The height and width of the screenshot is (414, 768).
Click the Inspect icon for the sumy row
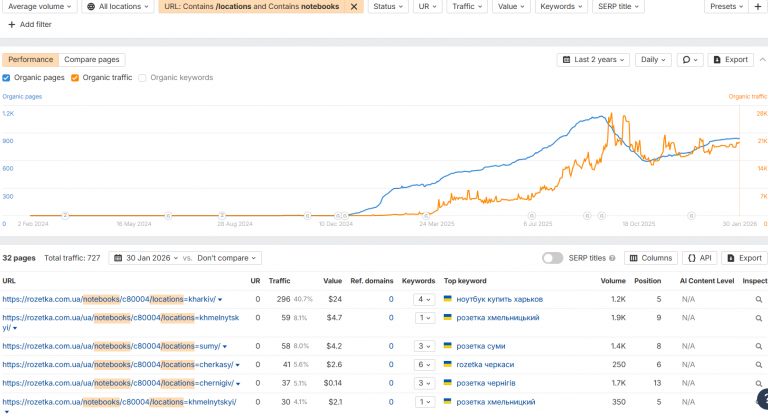tap(758, 346)
